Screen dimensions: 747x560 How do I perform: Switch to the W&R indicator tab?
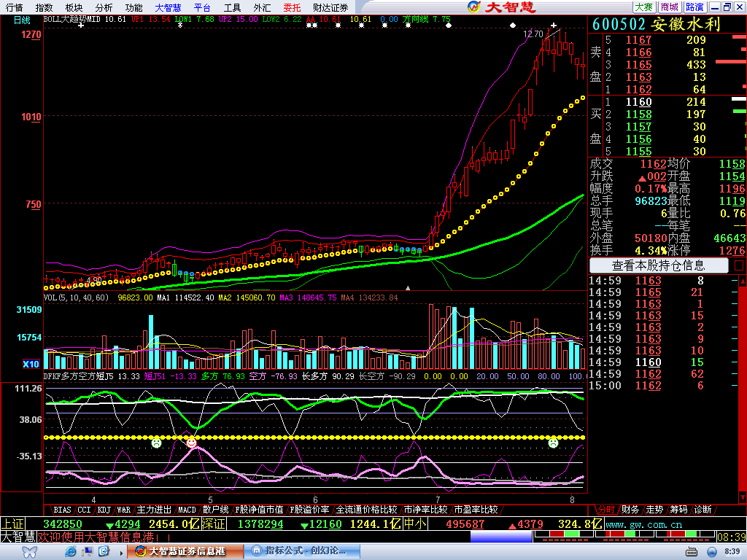(x=124, y=510)
